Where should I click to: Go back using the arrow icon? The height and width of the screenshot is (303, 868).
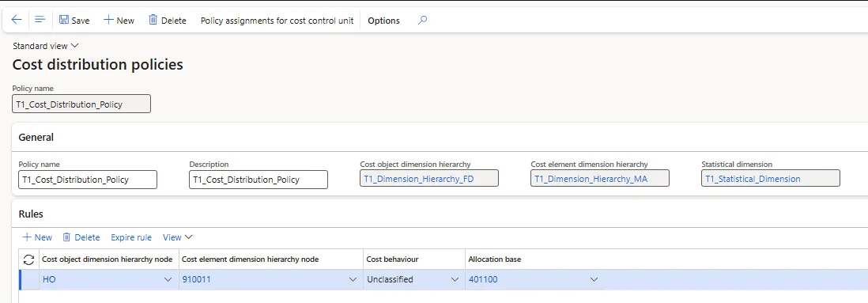(17, 20)
